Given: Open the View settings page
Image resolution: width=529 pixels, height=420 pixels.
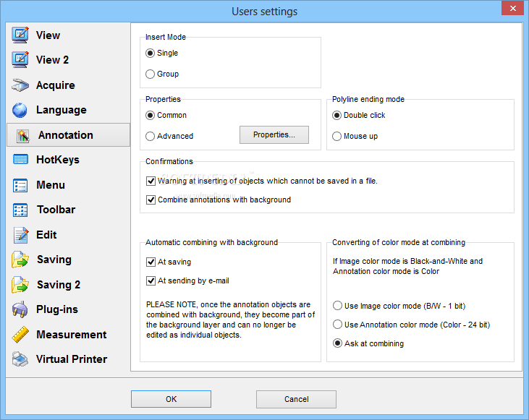Looking at the screenshot, I should click(48, 35).
